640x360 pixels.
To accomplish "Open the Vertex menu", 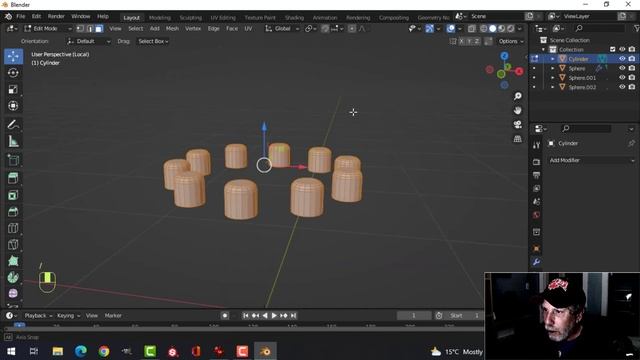I will tap(193, 29).
